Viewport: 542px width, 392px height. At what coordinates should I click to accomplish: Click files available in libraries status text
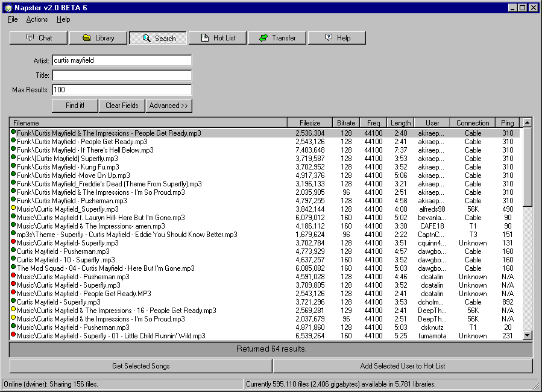pyautogui.click(x=341, y=384)
